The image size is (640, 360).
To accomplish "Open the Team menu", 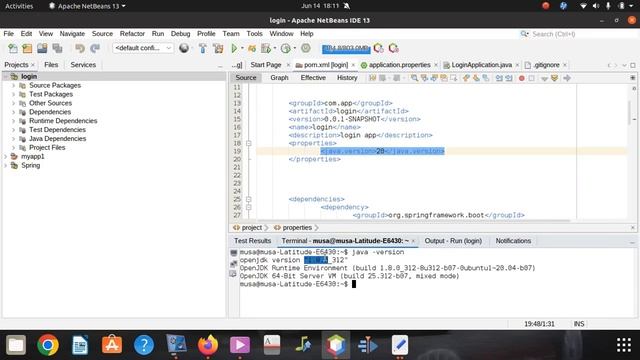I will (231, 33).
